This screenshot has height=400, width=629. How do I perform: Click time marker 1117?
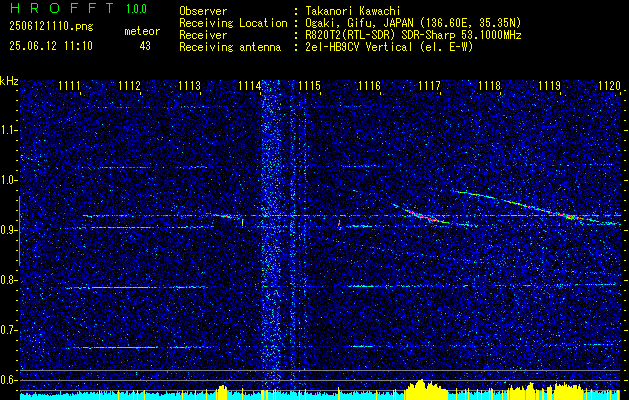click(429, 86)
